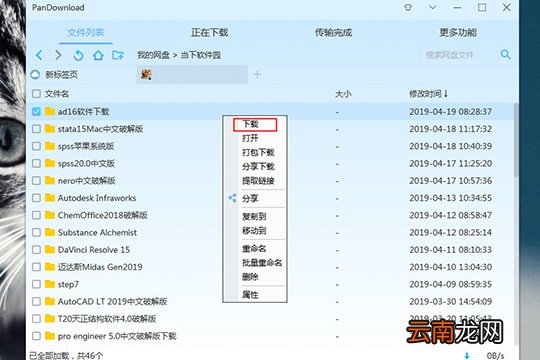540x360 pixels.
Task: Click 当下软件园 in the breadcrumb path
Action: point(201,55)
